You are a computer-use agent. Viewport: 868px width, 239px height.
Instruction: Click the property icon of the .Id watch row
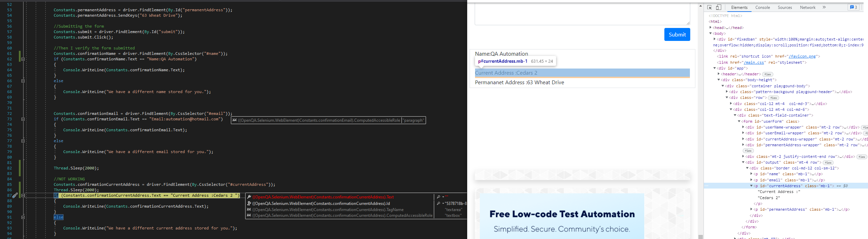pos(249,204)
